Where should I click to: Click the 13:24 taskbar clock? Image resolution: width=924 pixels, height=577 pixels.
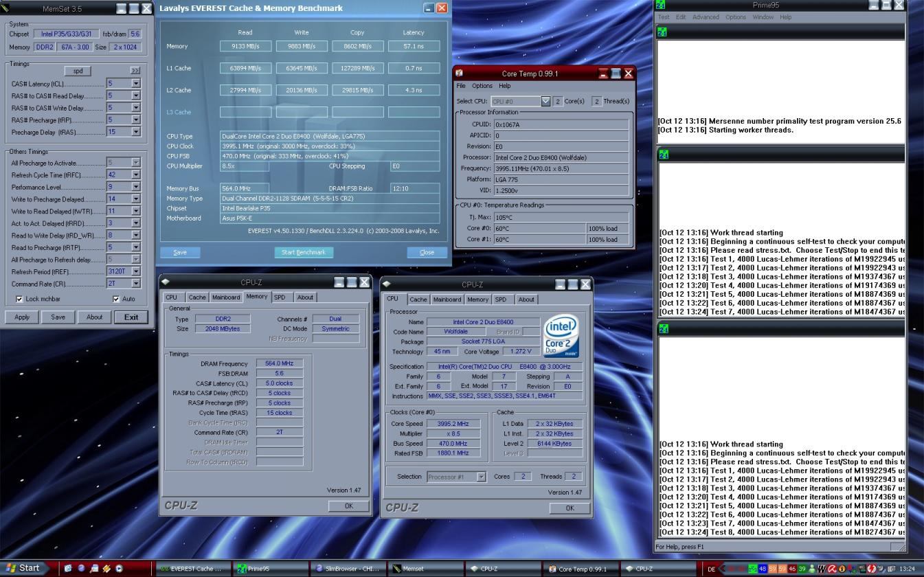click(907, 569)
